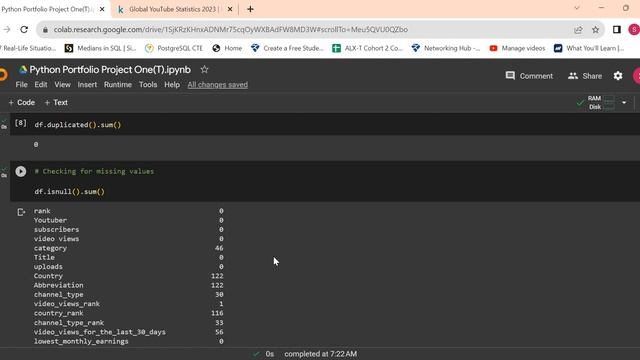Open notebook settings gear icon

click(618, 76)
